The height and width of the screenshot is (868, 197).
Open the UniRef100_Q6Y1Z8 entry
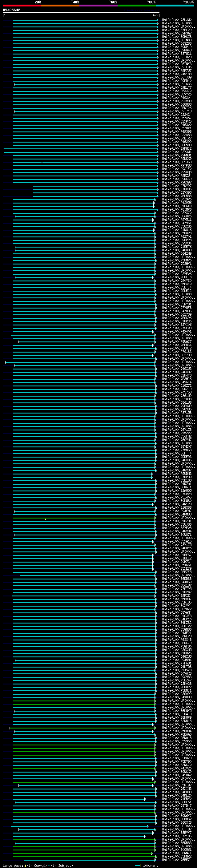coord(177,430)
